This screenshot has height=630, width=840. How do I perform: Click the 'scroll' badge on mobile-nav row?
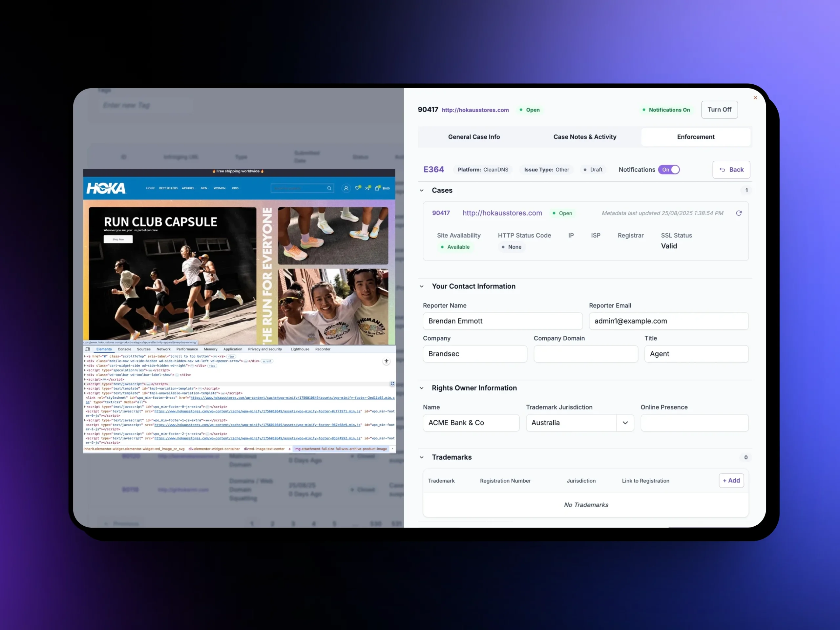(x=266, y=361)
